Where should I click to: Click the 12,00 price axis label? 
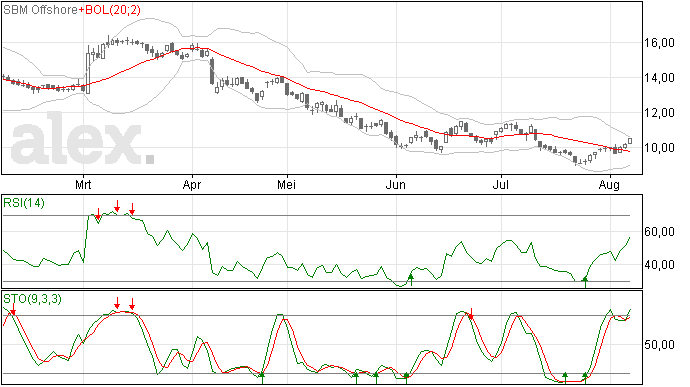click(659, 113)
